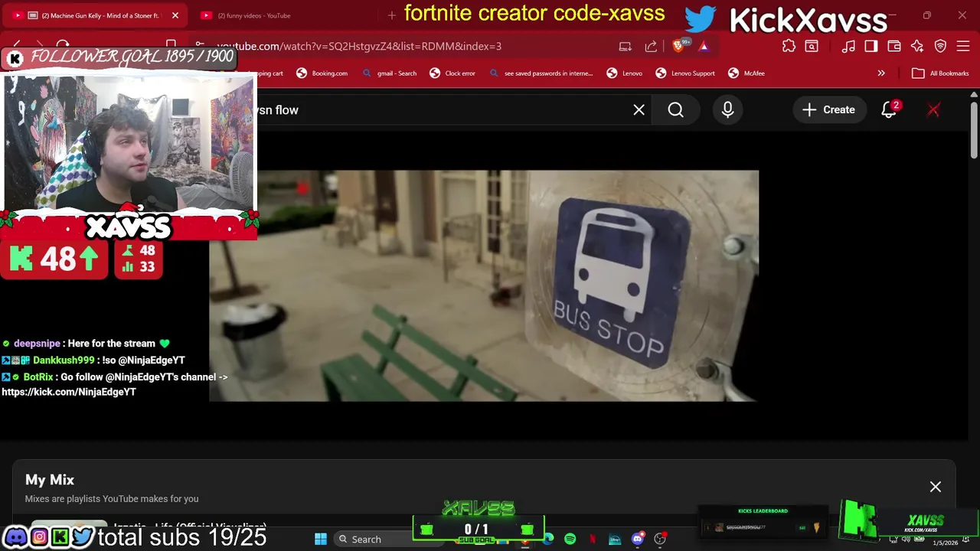Expand the hidden bookmarks chevron
980x551 pixels.
tap(881, 73)
